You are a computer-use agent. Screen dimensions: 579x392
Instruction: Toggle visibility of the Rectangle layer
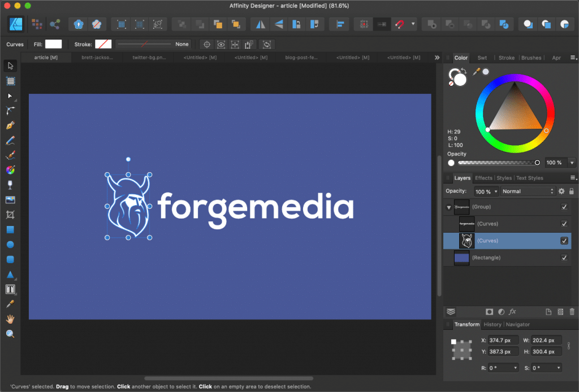click(564, 258)
